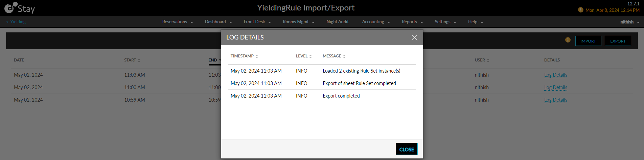Image resolution: width=644 pixels, height=160 pixels.
Task: Click the warning icon beside the date
Action: [x=581, y=10]
